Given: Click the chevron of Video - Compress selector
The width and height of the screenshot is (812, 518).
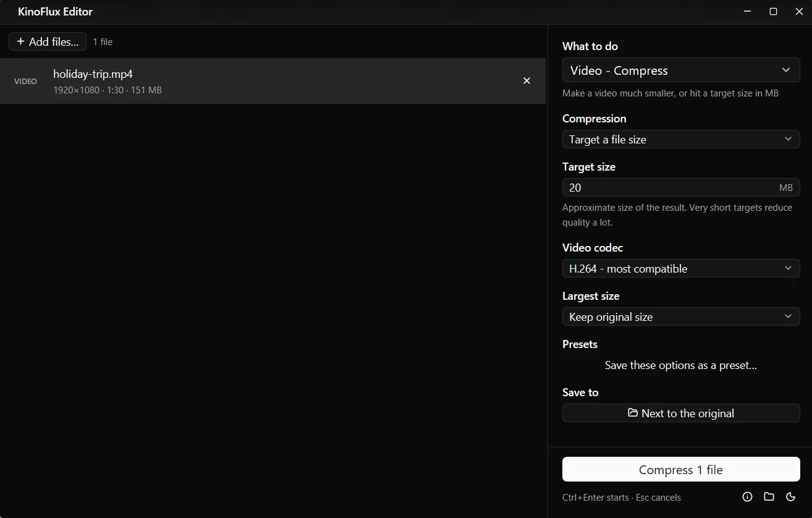Looking at the screenshot, I should (786, 70).
